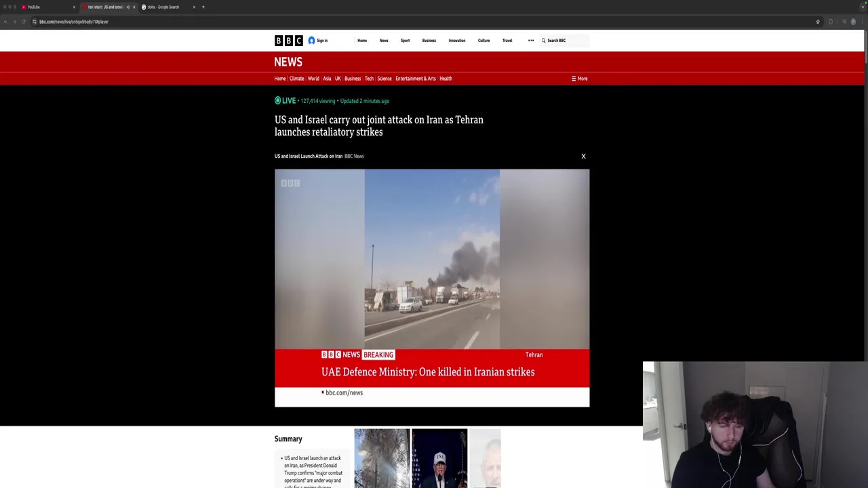Click 'Updated 2 minutes ago' text
The width and height of the screenshot is (868, 488).
[x=365, y=101]
